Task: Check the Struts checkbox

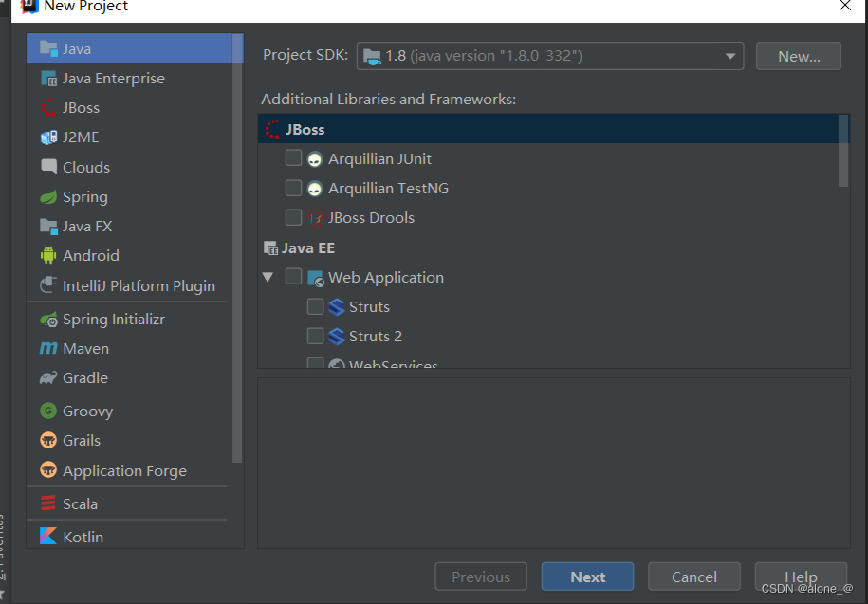Action: (x=315, y=306)
